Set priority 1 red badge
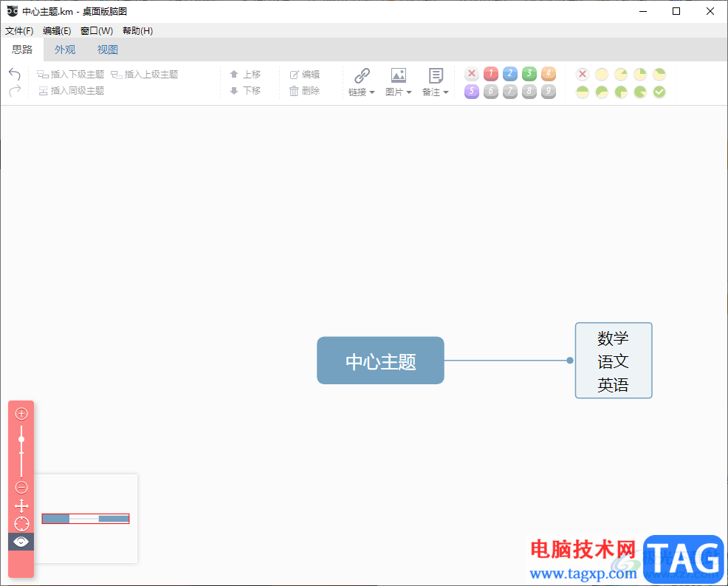This screenshot has height=586, width=728. [491, 73]
